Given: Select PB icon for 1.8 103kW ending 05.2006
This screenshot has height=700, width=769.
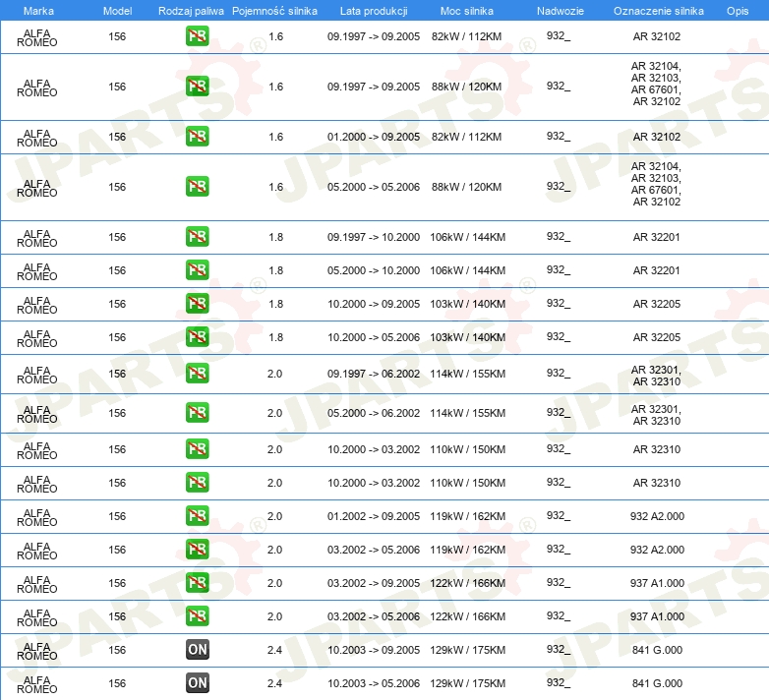Looking at the screenshot, I should click(198, 337).
